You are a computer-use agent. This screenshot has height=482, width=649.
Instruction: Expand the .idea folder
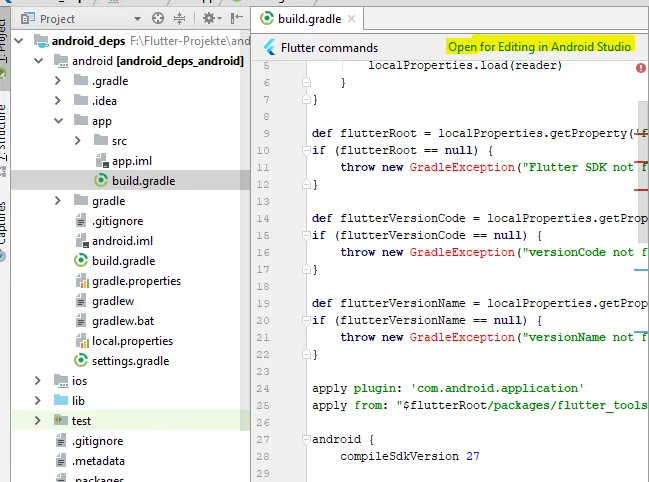58,101
